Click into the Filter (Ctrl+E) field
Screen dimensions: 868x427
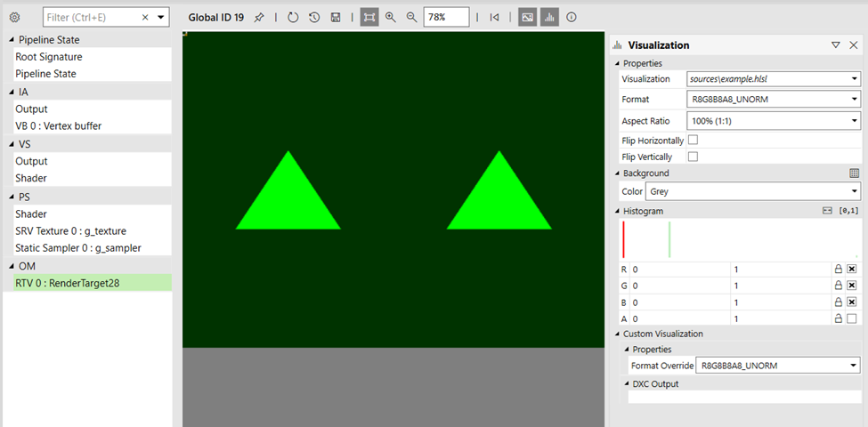click(92, 18)
